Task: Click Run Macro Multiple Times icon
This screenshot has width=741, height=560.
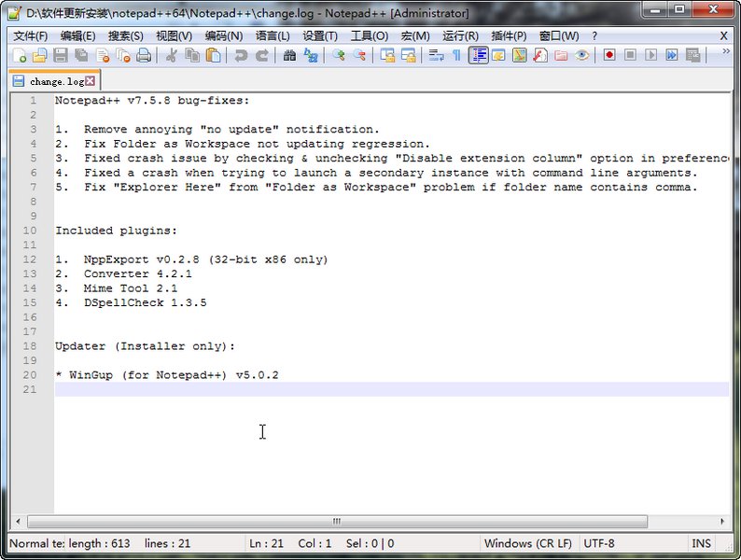Action: click(x=672, y=55)
